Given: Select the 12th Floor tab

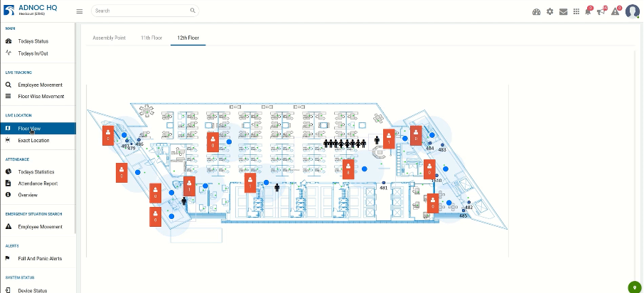Looking at the screenshot, I should 188,38.
